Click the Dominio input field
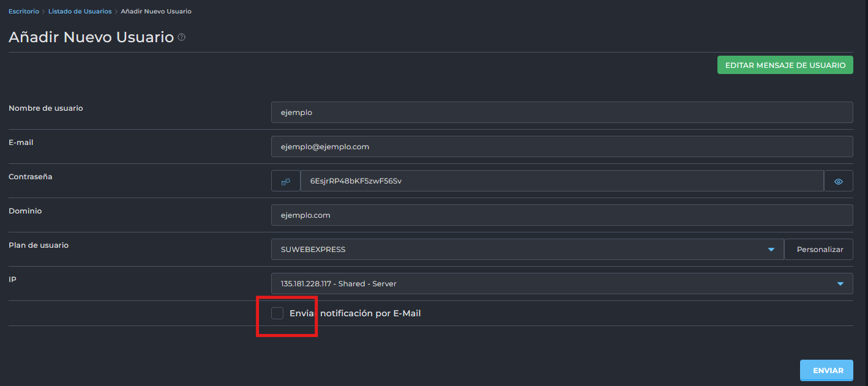 coord(561,215)
